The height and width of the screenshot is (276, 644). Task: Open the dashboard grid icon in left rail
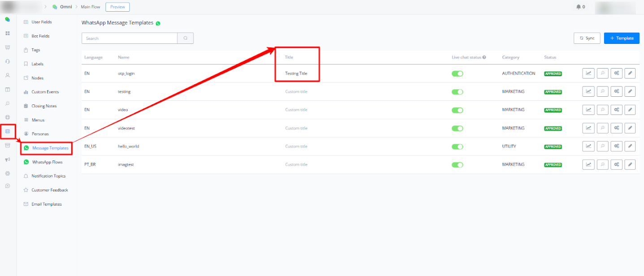click(x=7, y=34)
